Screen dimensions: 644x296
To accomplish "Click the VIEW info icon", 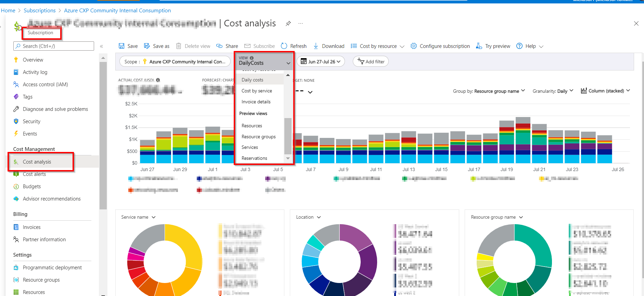I will click(x=252, y=58).
